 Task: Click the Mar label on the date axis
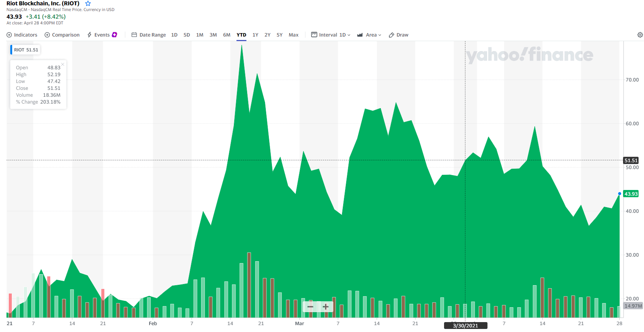point(299,323)
